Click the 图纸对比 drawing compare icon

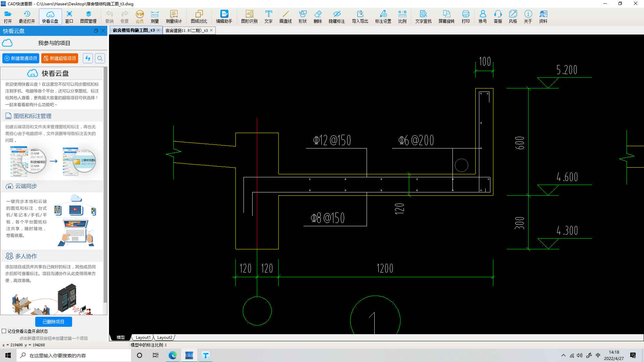(199, 16)
